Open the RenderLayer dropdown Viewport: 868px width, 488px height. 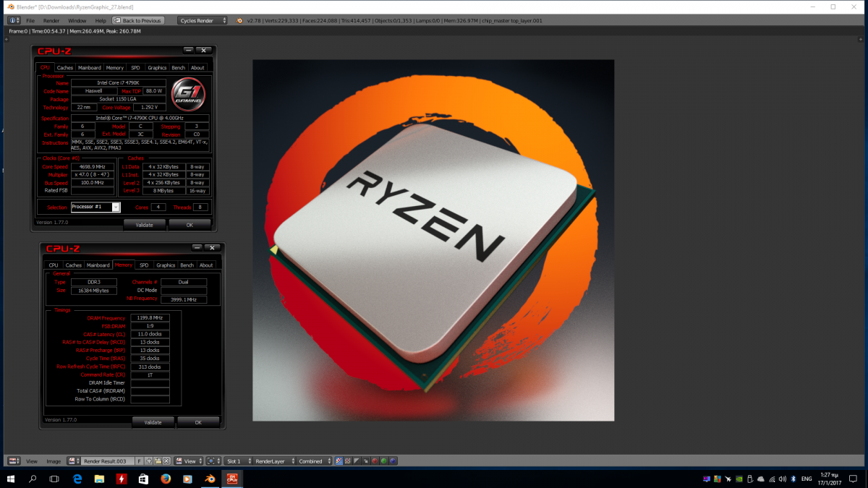coord(274,461)
